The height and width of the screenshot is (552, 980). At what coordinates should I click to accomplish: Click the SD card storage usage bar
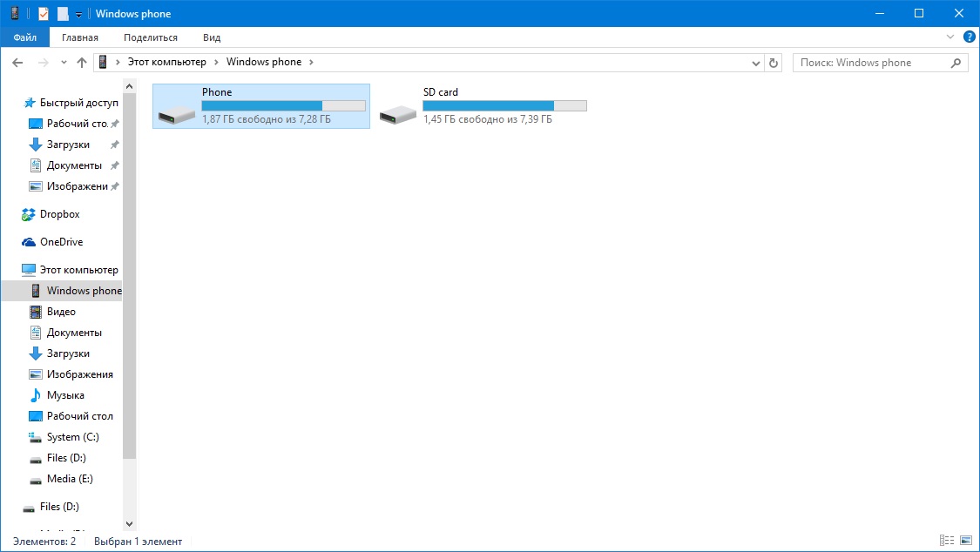tap(505, 105)
